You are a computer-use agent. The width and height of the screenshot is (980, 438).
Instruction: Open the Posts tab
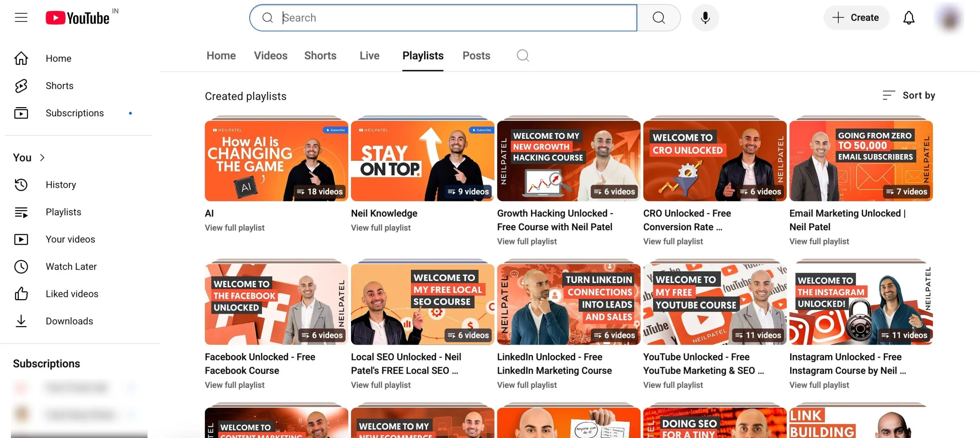[x=477, y=55]
